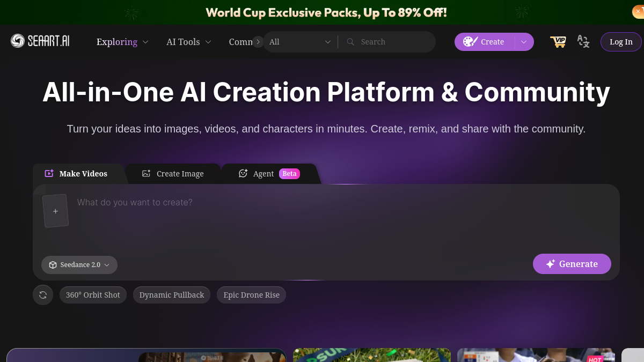Click the Generate button

coord(572,264)
